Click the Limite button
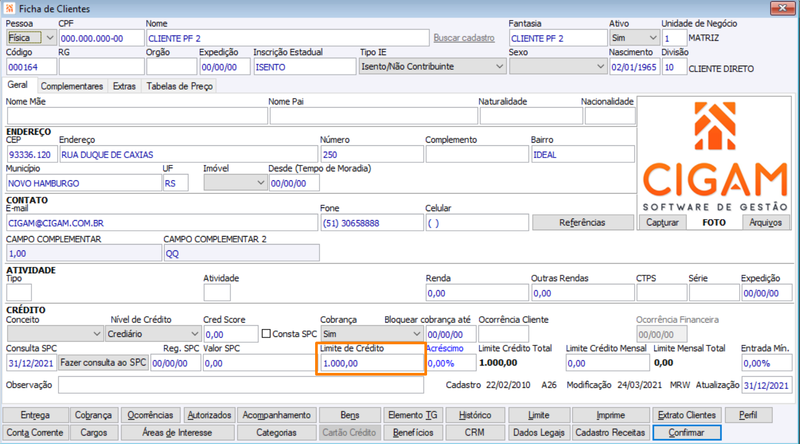This screenshot has width=800, height=444. click(539, 415)
